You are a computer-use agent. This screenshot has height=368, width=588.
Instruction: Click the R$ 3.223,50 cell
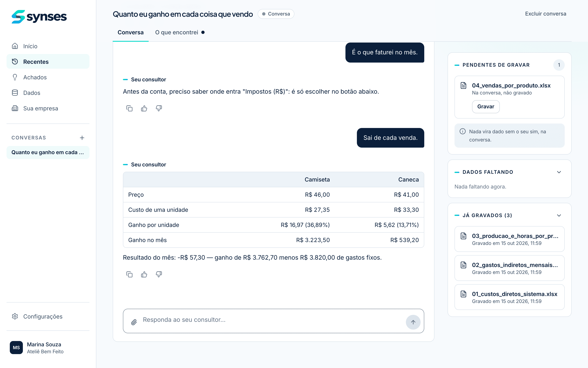tap(313, 240)
